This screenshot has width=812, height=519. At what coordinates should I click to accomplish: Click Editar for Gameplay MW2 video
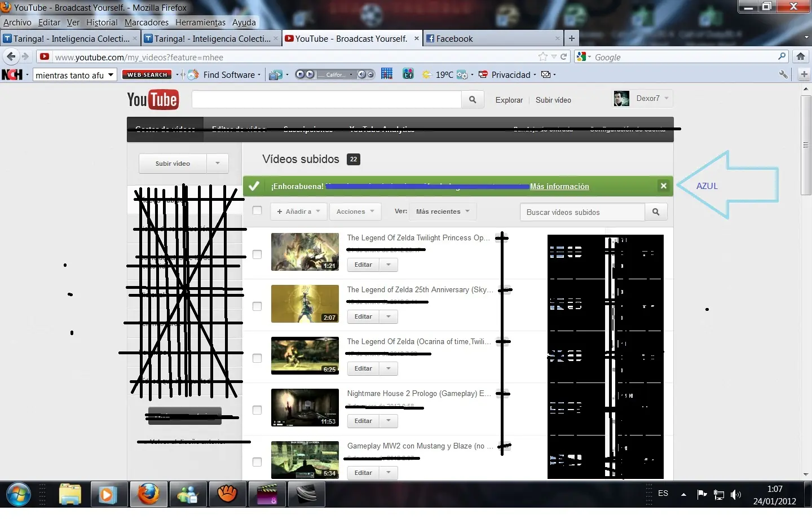pyautogui.click(x=363, y=473)
